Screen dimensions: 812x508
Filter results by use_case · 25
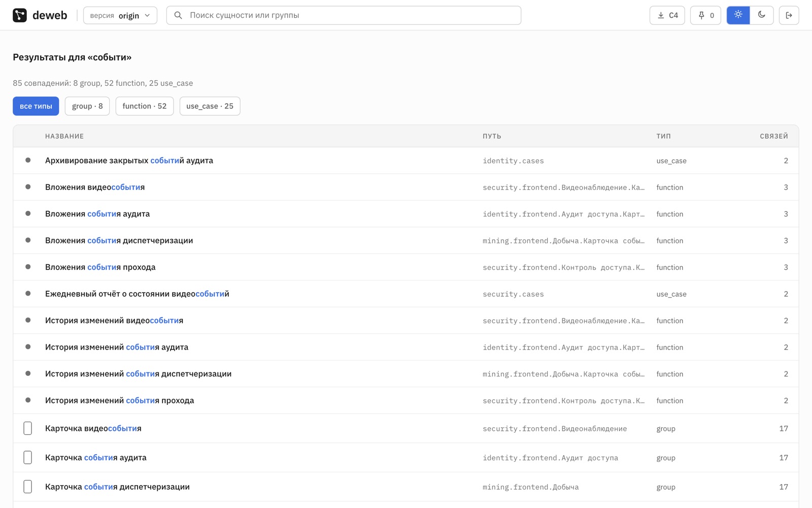210,106
